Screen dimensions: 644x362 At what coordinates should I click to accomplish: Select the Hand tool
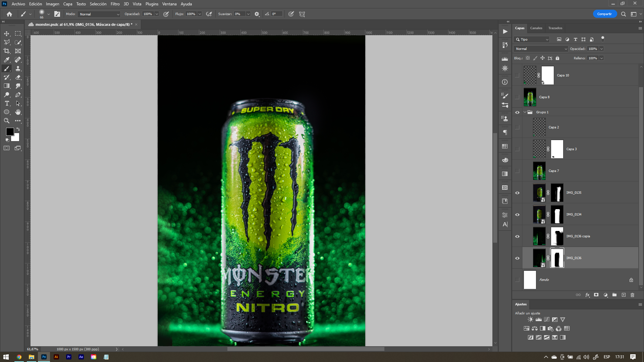pyautogui.click(x=18, y=112)
